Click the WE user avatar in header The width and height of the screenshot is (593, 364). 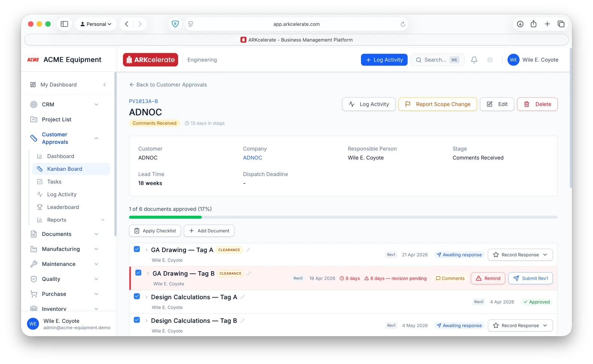tap(514, 60)
